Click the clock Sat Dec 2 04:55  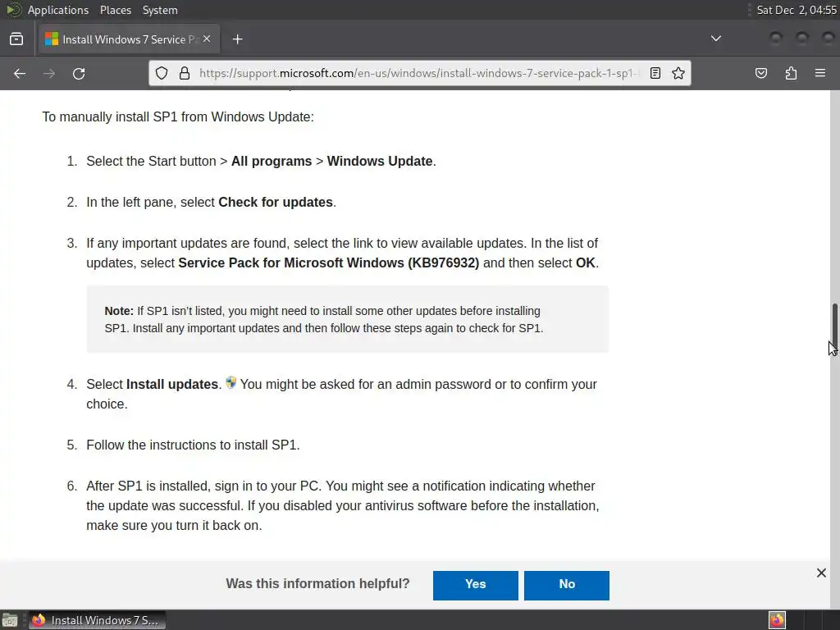796,10
